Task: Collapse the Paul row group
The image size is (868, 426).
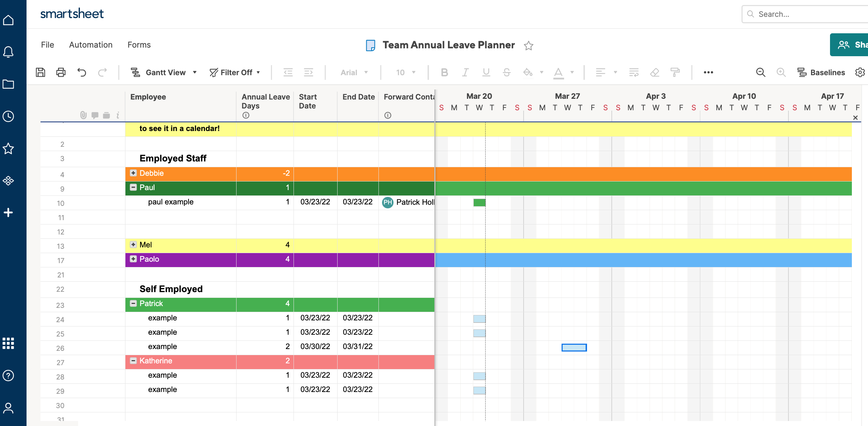Action: pos(133,187)
